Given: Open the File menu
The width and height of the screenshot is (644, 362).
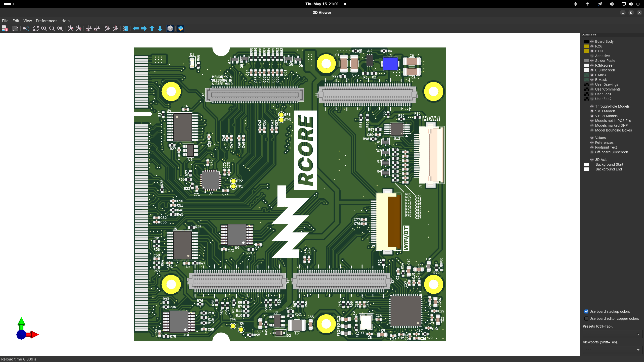Looking at the screenshot, I should click(5, 21).
